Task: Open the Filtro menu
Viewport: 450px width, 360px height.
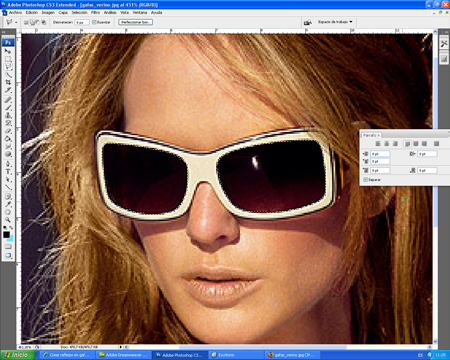Action: 95,12
